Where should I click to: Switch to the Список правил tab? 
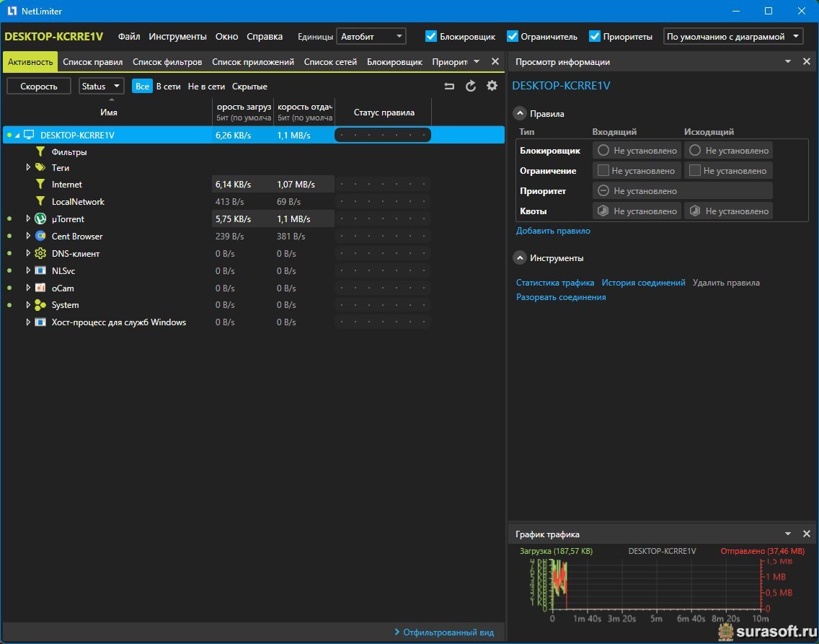pyautogui.click(x=92, y=61)
